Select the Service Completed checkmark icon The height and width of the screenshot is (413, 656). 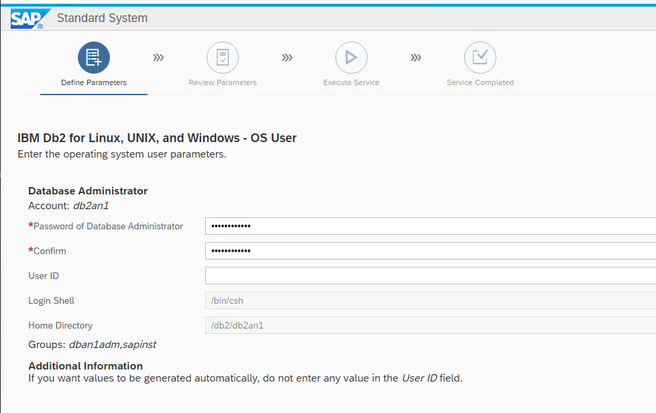(x=480, y=57)
